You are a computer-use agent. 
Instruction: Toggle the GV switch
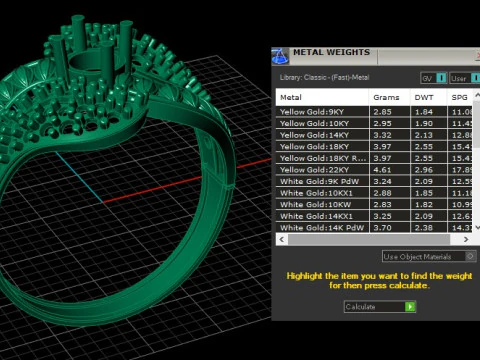[x=433, y=78]
